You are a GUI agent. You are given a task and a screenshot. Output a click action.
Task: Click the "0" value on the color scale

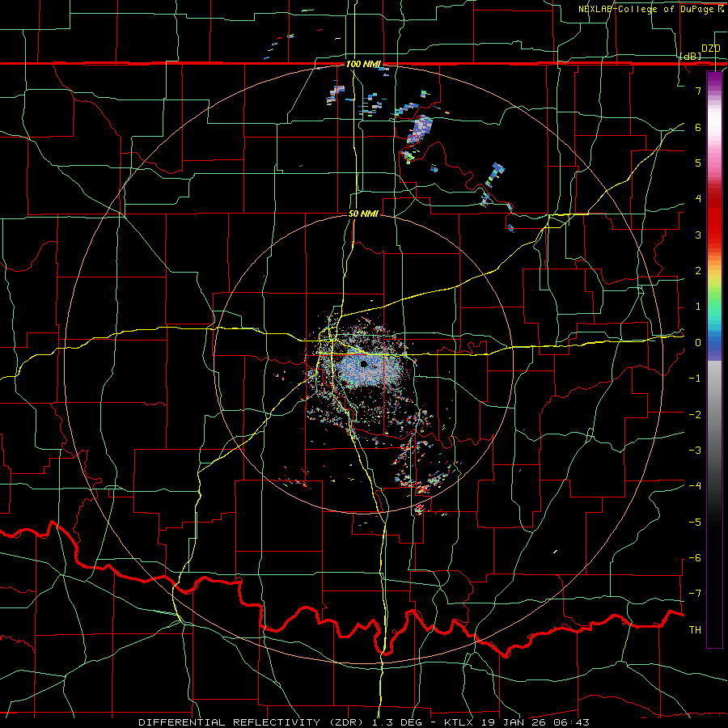pos(698,343)
